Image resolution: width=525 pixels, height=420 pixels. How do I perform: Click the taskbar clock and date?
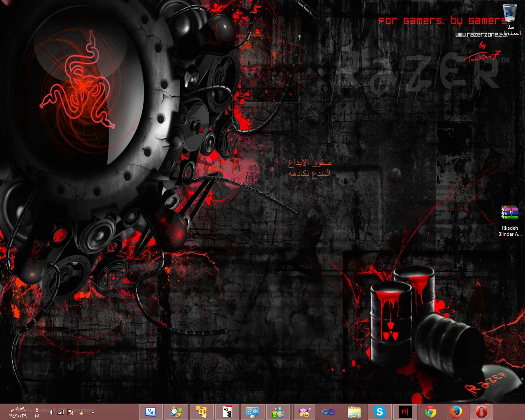pos(18,412)
